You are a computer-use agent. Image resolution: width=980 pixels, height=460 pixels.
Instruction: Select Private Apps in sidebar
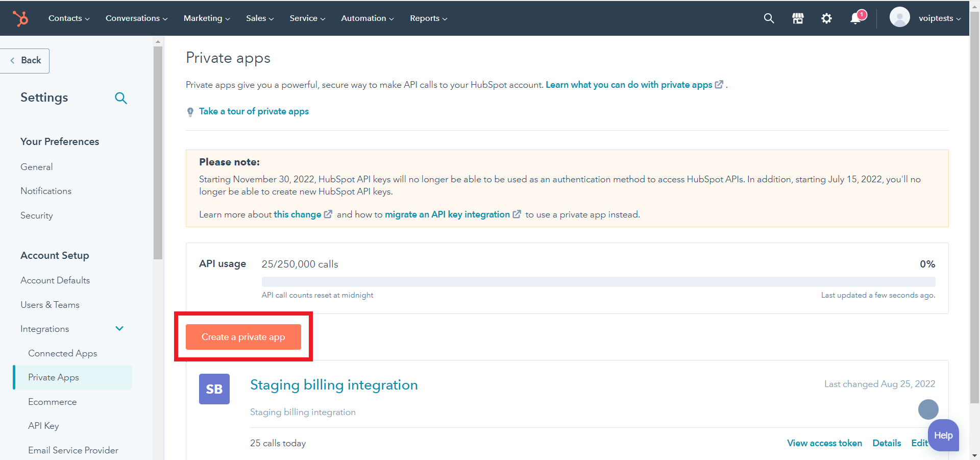click(72, 377)
